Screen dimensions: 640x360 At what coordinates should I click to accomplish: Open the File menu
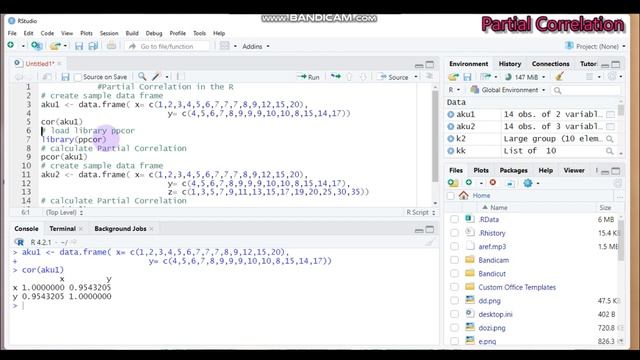tap(12, 33)
